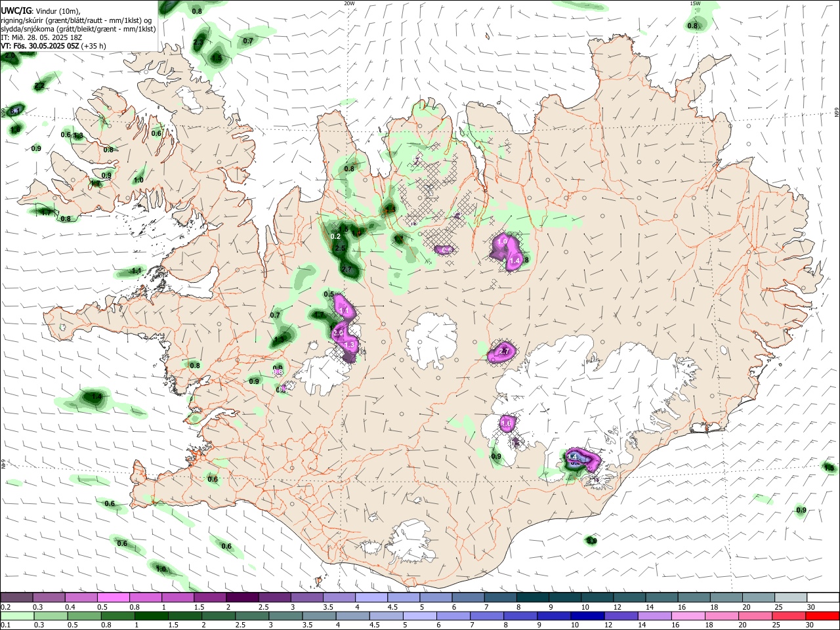Viewport: 840px width, 630px height.
Task: Click the 12 label on the snow scale
Action: point(617,607)
